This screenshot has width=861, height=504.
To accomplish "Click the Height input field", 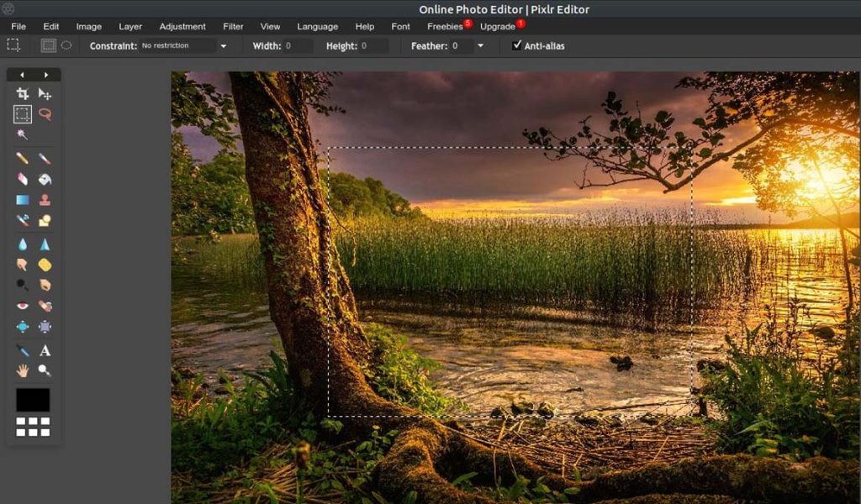I will click(x=373, y=46).
